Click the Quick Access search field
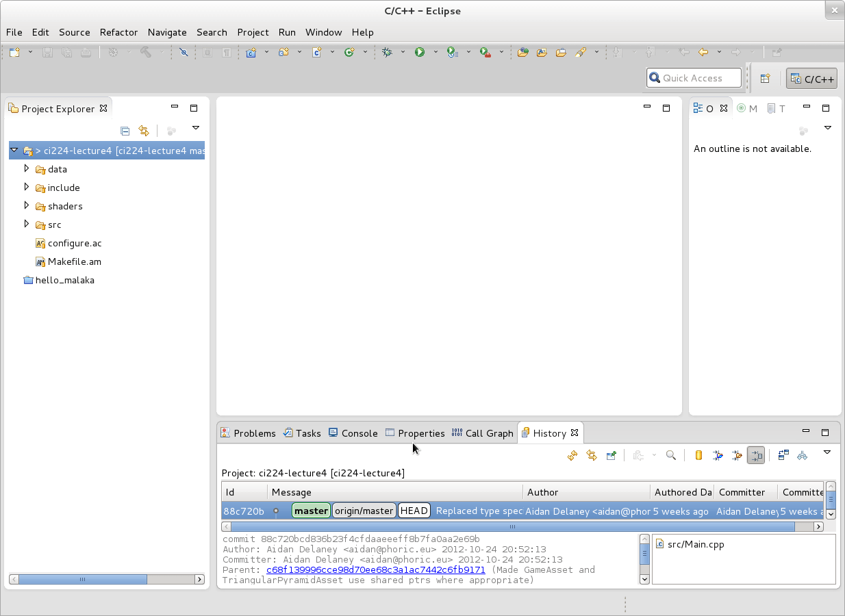The width and height of the screenshot is (845, 616). 694,78
